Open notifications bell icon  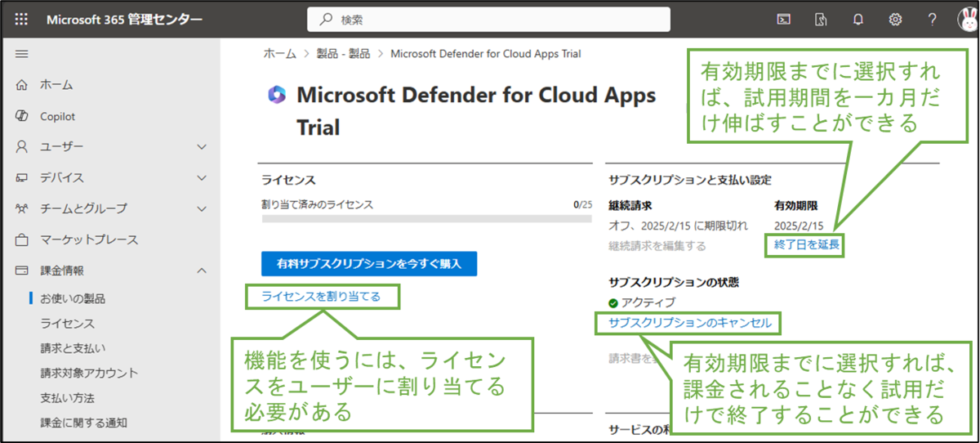tap(857, 20)
